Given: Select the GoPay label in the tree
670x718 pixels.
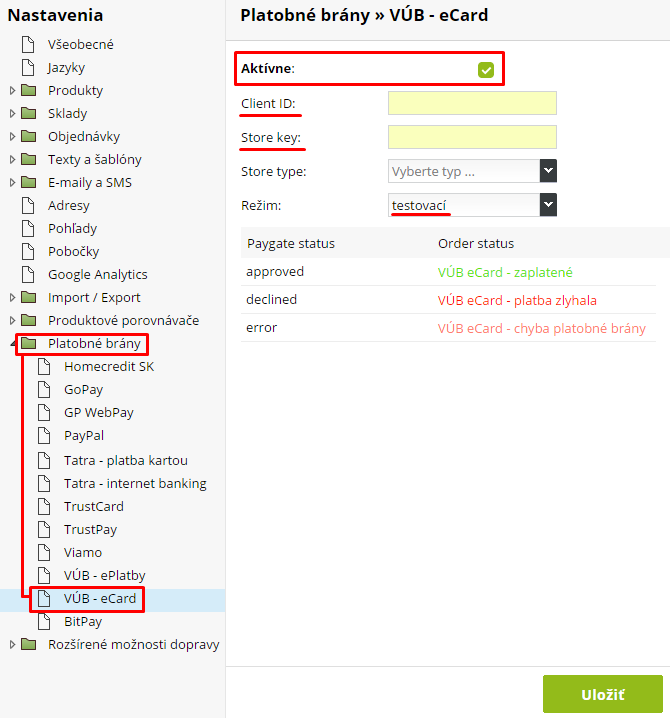Looking at the screenshot, I should pos(83,390).
